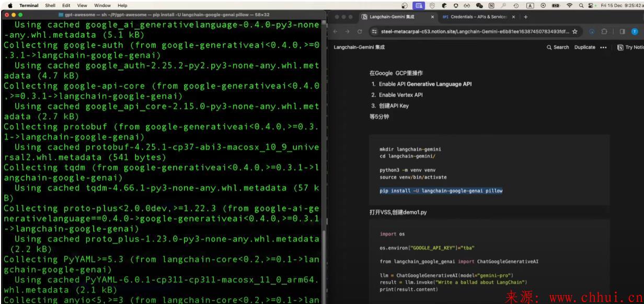Click the browser address bar URL
Image resolution: width=644 pixels, height=304 pixels.
(x=475, y=31)
